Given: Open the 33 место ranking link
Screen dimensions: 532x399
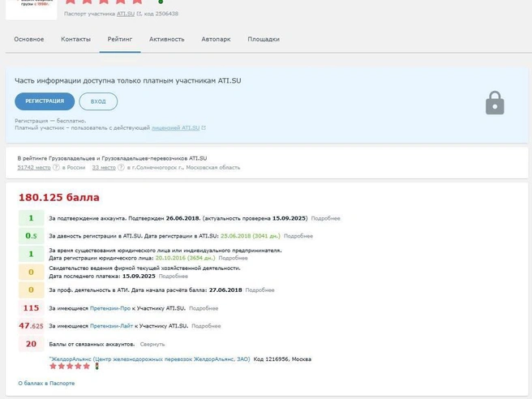Looking at the screenshot, I should [x=104, y=168].
